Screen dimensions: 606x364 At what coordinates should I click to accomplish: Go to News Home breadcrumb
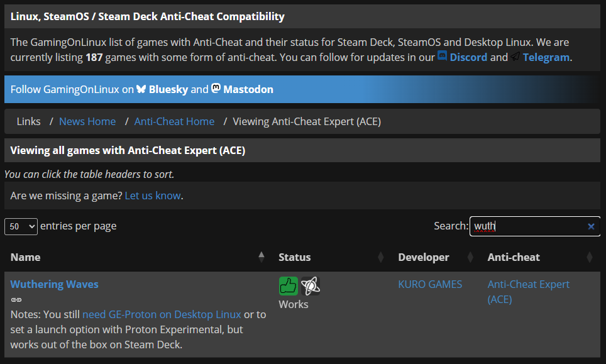click(x=87, y=121)
